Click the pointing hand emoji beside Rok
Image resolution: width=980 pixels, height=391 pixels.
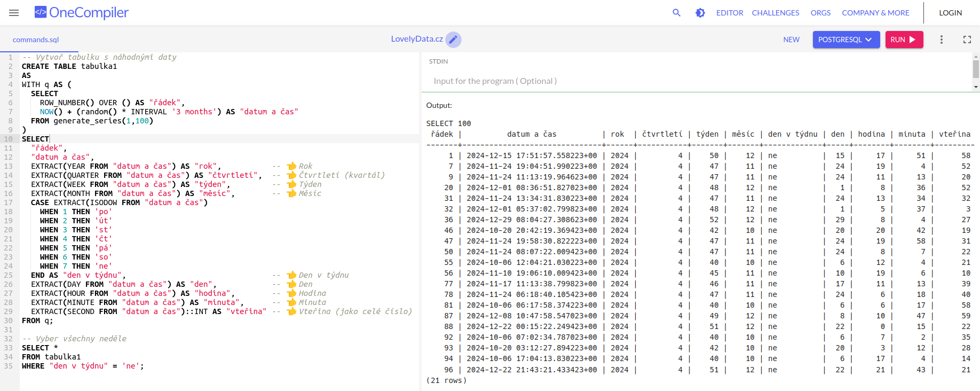(x=291, y=166)
